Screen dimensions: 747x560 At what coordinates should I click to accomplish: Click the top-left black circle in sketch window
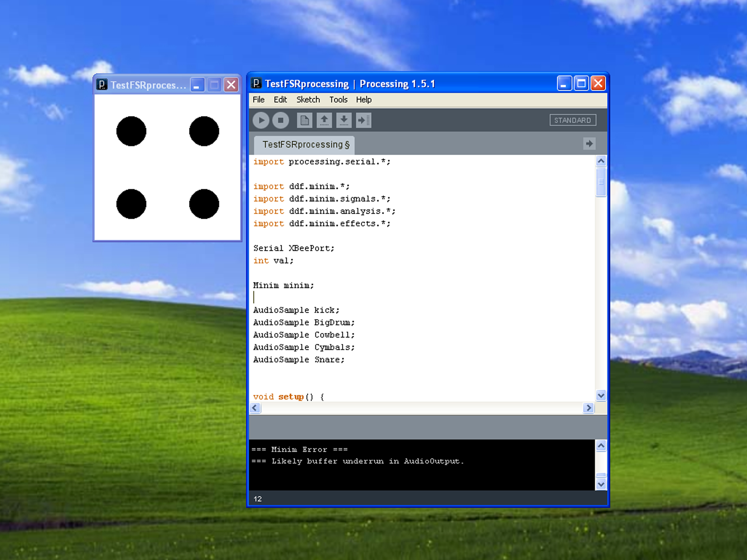click(131, 131)
